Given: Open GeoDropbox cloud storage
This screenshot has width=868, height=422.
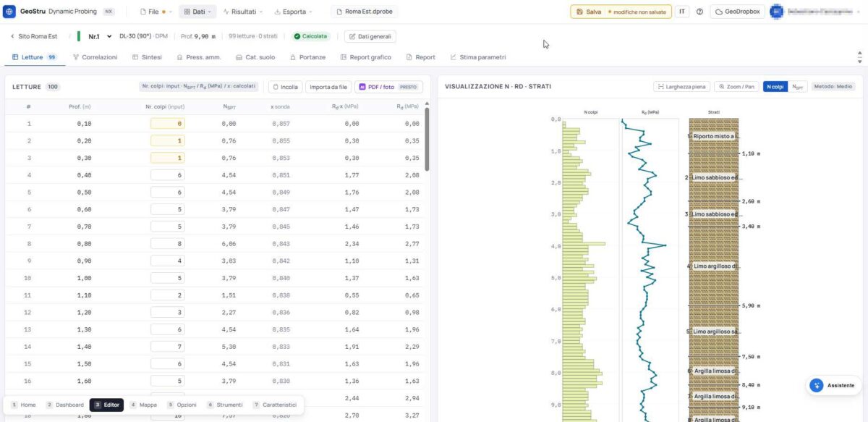Looking at the screenshot, I should click(737, 12).
